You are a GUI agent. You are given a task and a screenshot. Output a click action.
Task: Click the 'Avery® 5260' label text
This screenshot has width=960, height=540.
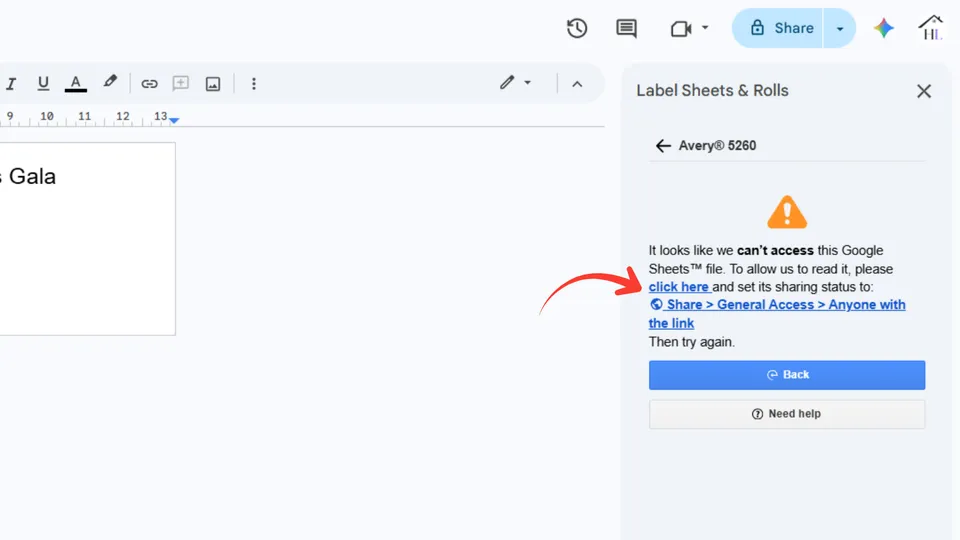coord(717,146)
